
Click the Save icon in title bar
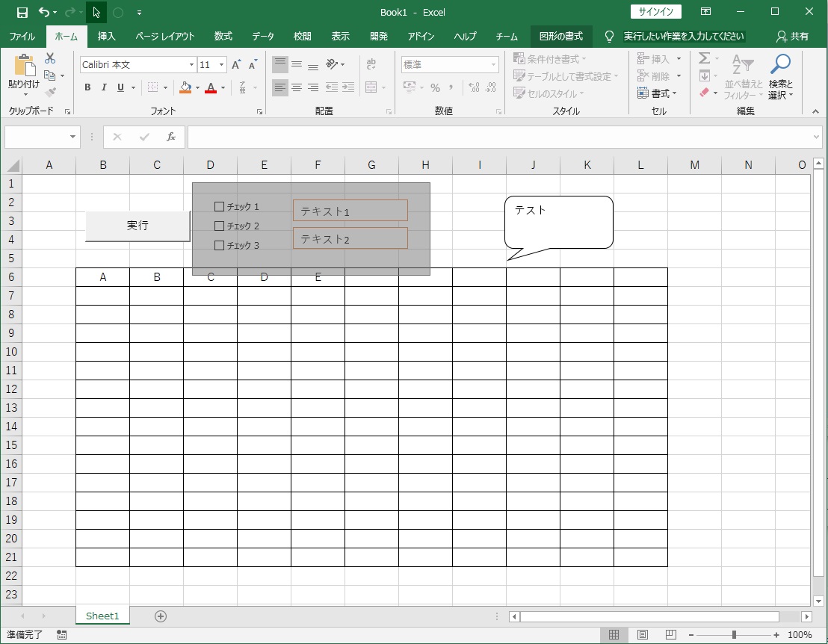point(22,12)
